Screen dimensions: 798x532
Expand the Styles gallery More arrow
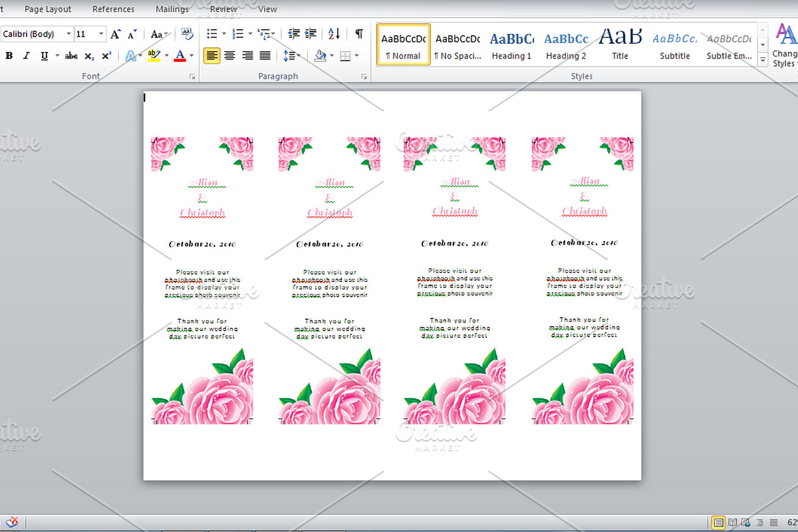click(763, 60)
